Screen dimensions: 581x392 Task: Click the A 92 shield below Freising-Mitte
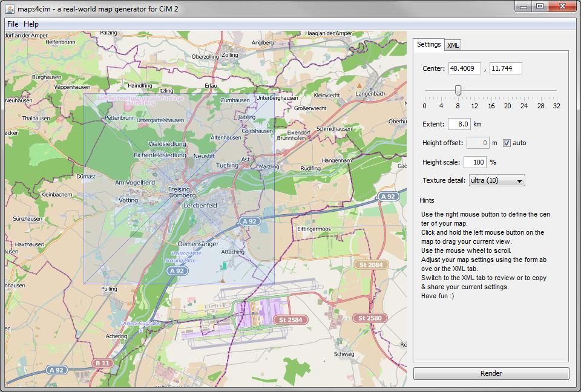tap(177, 271)
